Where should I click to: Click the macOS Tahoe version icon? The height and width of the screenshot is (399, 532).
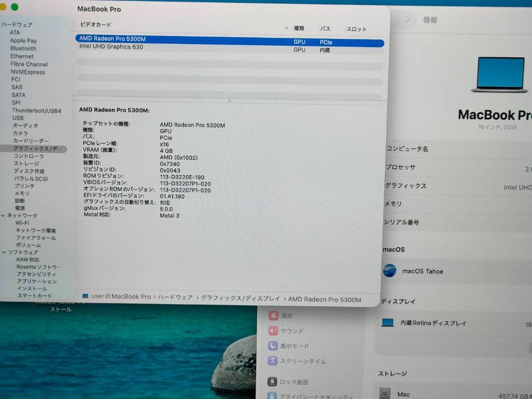pos(389,271)
